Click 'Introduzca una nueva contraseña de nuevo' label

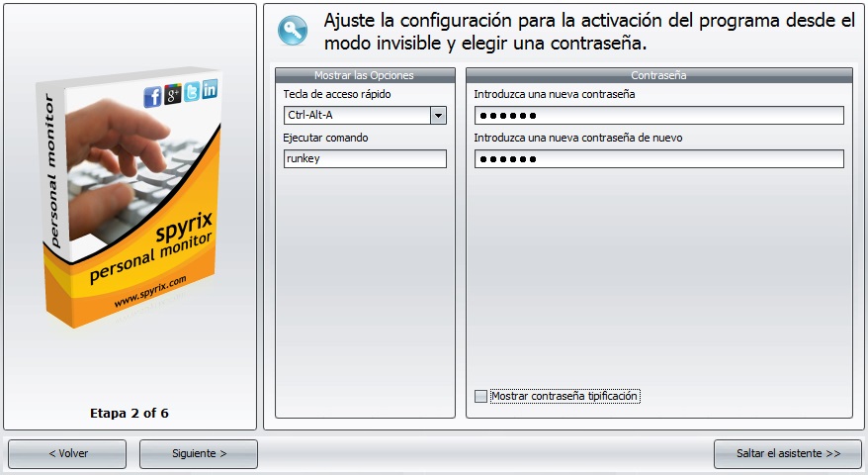pyautogui.click(x=578, y=138)
